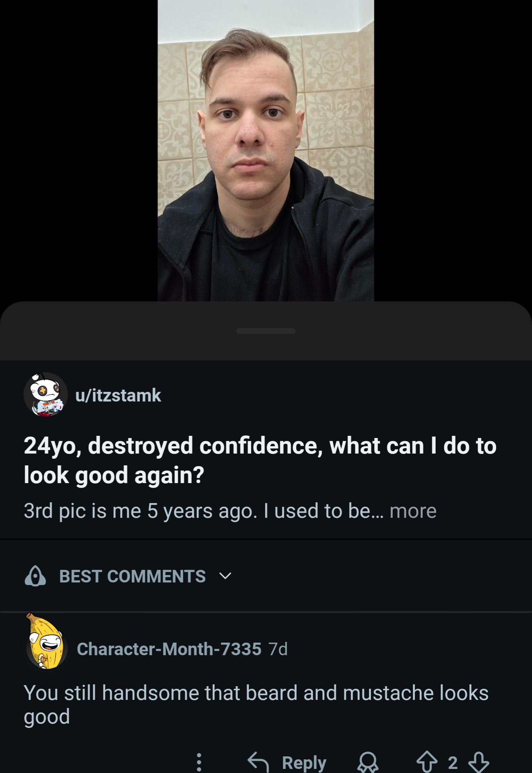The width and height of the screenshot is (532, 773).
Task: Downvote the comment by Character-Month-7335
Action: tap(480, 762)
